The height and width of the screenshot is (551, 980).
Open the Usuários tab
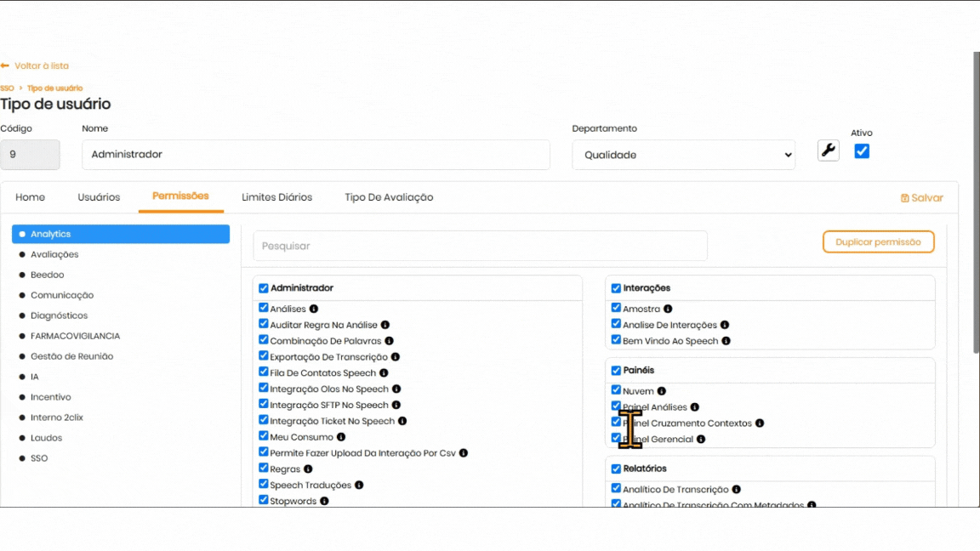click(99, 197)
